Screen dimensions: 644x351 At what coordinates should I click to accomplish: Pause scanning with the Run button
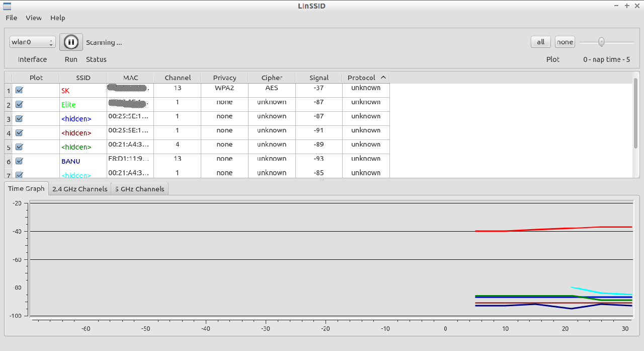click(x=71, y=42)
